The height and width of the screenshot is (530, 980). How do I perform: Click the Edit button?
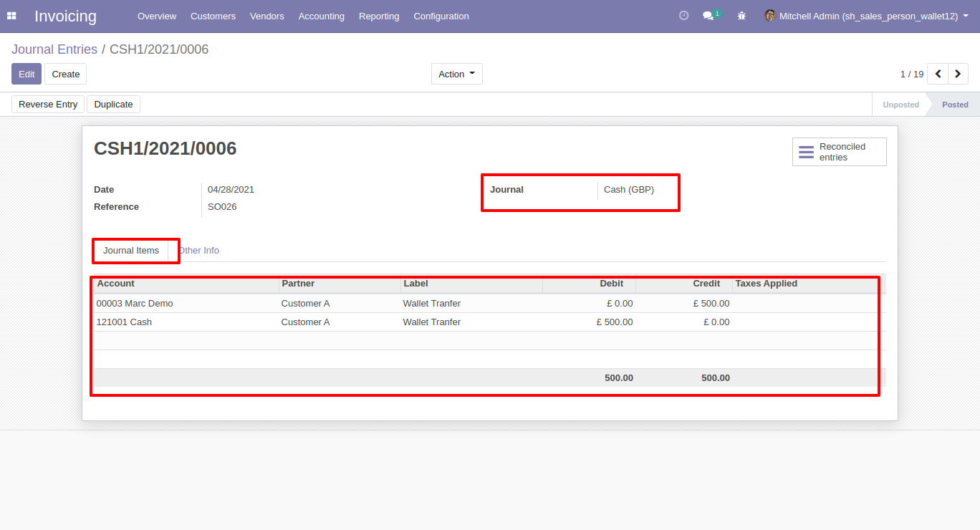[x=27, y=74]
